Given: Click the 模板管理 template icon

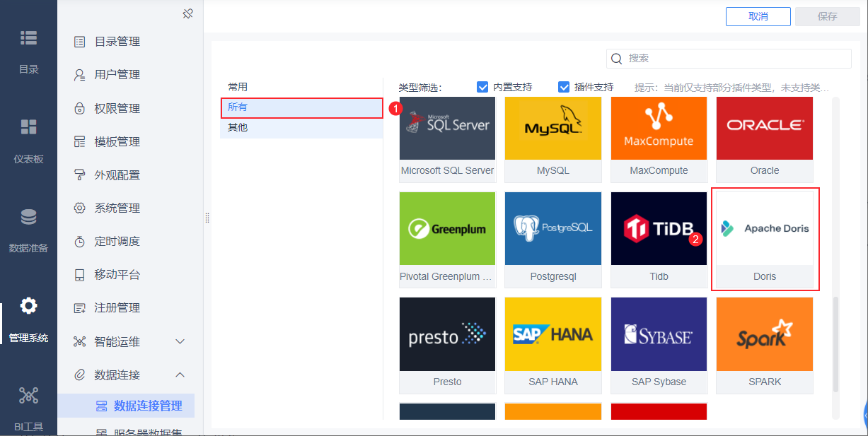Looking at the screenshot, I should point(80,142).
